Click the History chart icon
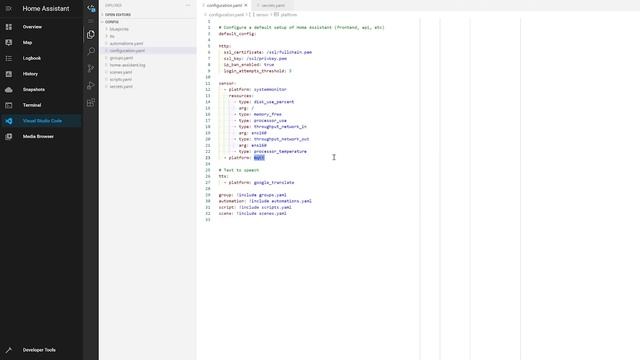Image resolution: width=640 pixels, height=360 pixels. tap(9, 74)
